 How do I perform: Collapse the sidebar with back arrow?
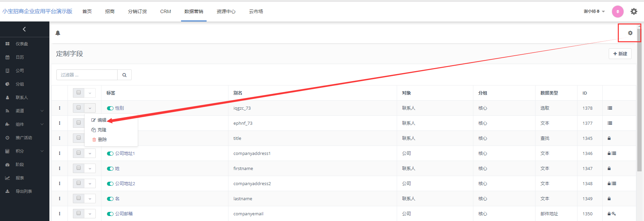[24, 29]
